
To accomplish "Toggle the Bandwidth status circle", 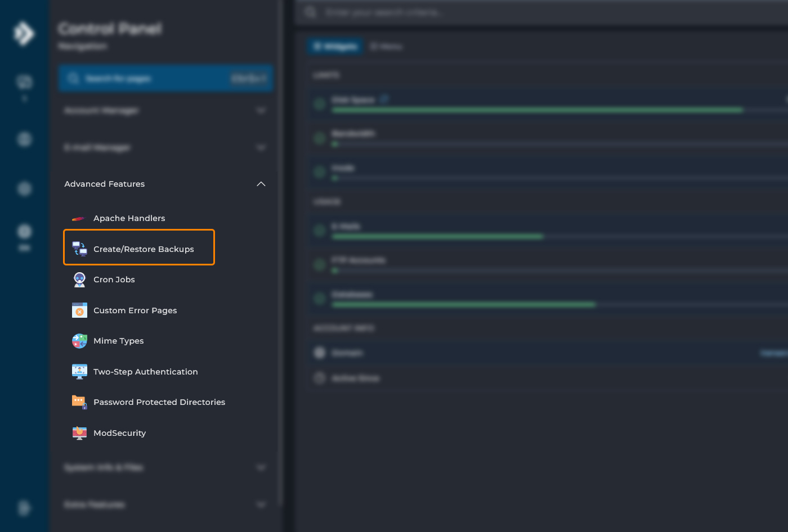I will point(319,138).
